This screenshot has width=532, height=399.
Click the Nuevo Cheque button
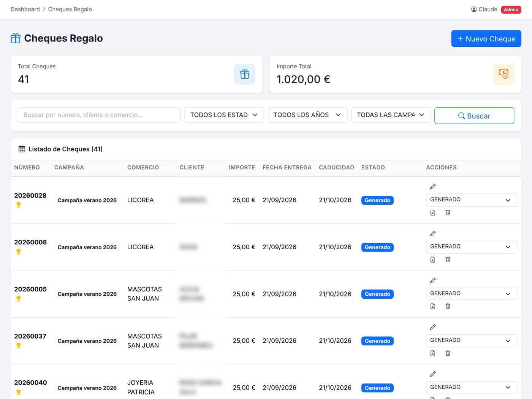click(x=486, y=39)
